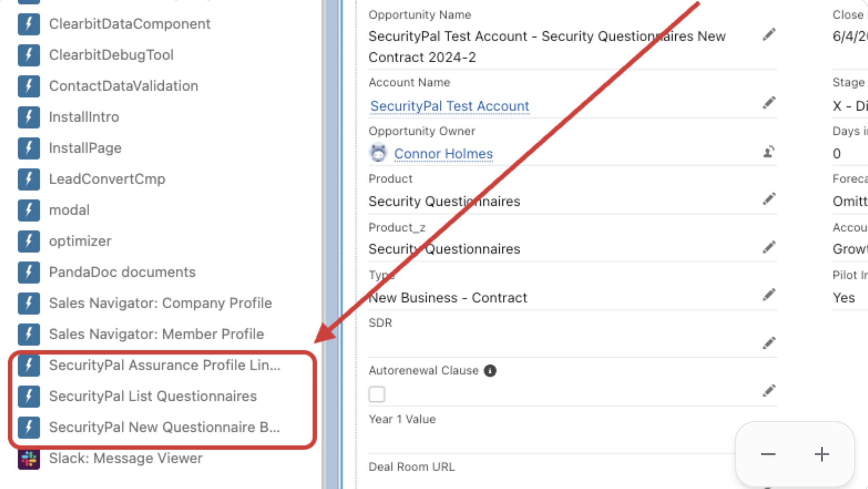
Task: Click the Opportunity Name value text
Action: point(547,47)
